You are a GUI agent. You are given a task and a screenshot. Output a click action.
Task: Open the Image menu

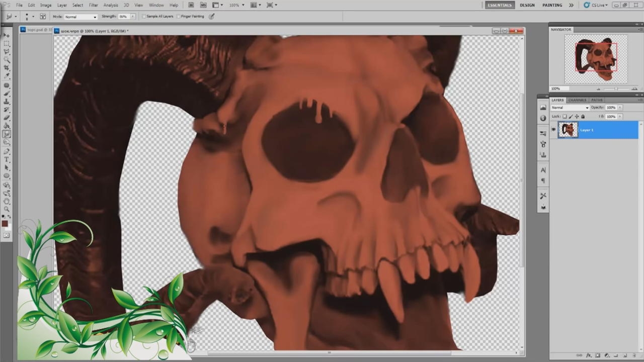[x=46, y=5]
